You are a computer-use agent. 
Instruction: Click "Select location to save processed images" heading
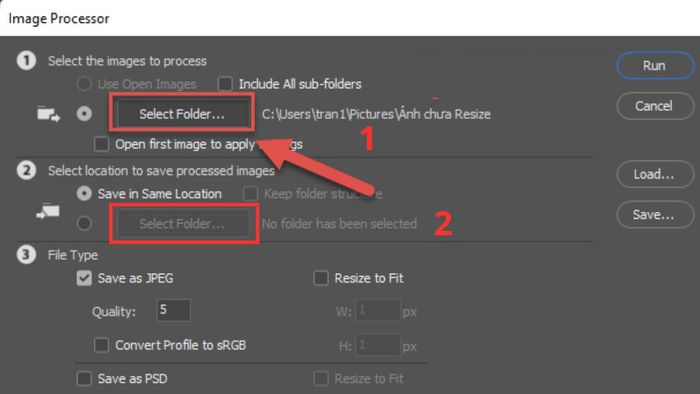pyautogui.click(x=161, y=171)
